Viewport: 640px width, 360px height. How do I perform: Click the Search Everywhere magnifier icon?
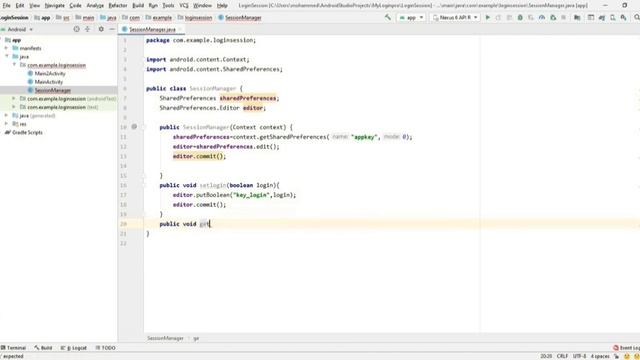[x=637, y=18]
